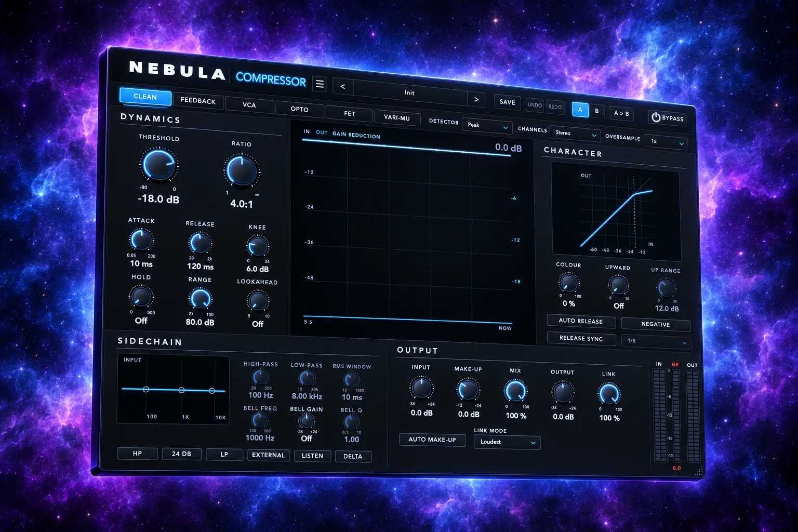
Task: Open the Link Mode Loudest dropdown
Action: pyautogui.click(x=507, y=442)
